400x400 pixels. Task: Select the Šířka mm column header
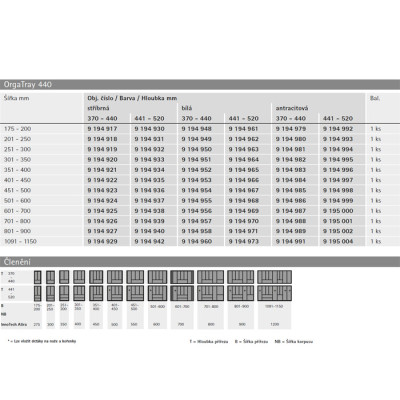tap(17, 98)
